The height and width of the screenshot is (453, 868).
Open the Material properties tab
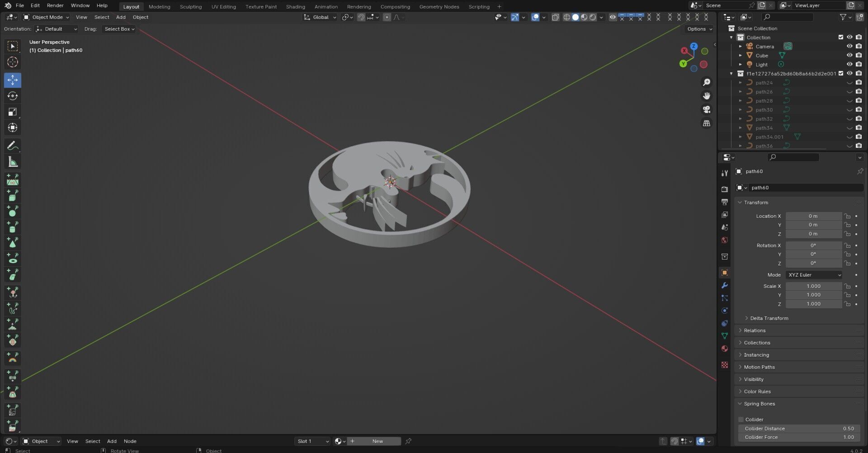coord(725,349)
